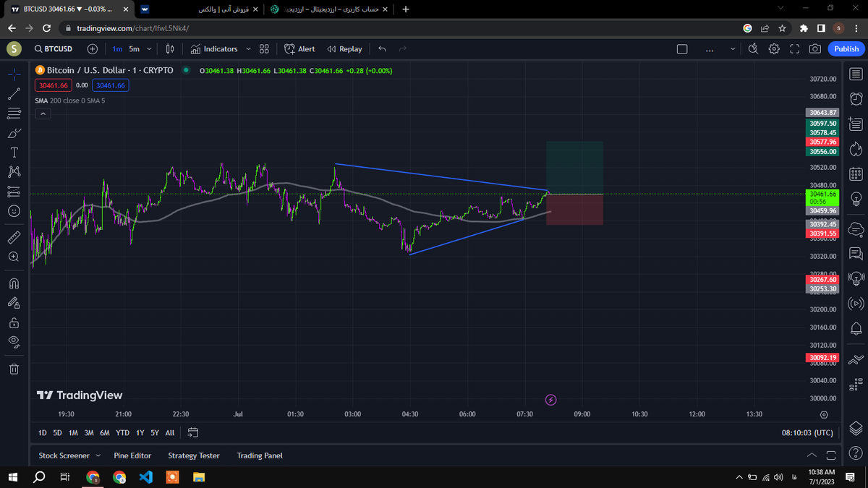Image resolution: width=868 pixels, height=488 pixels.
Task: Expand the timeframe interval dropdown
Action: tap(150, 49)
